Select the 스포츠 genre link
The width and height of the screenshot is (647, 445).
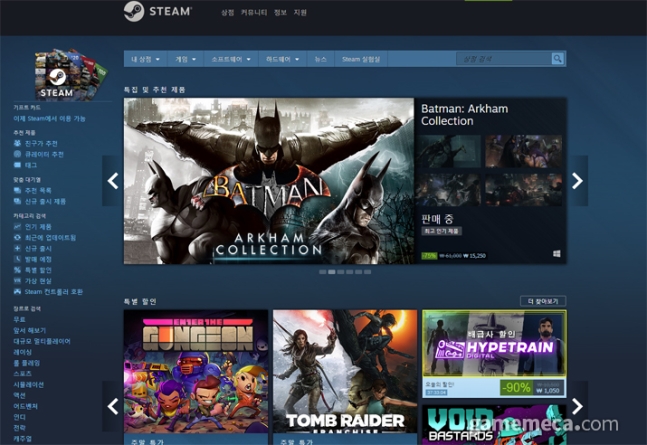click(22, 374)
